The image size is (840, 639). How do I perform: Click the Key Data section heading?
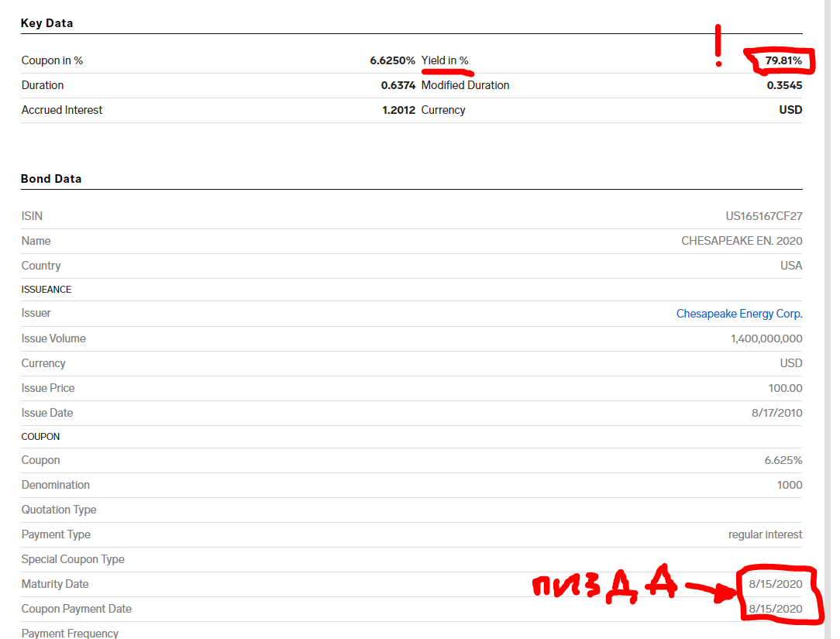pos(46,23)
